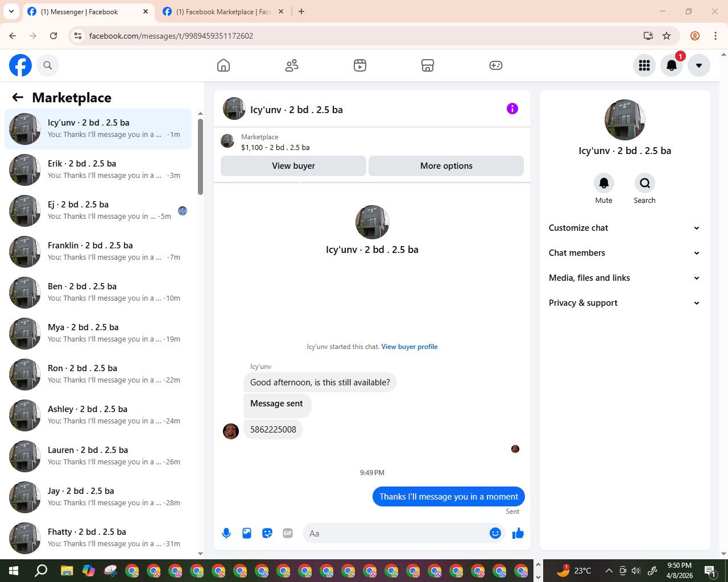
Task: Open the Facebook search magnifier
Action: pyautogui.click(x=48, y=65)
